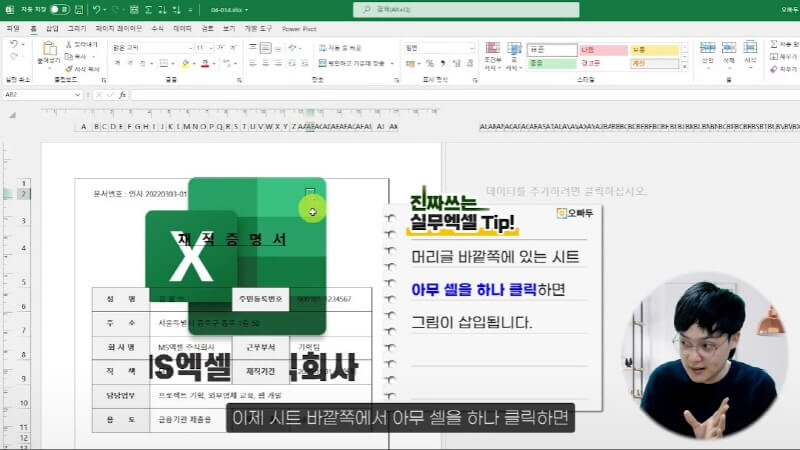Screen dimensions: 800x450
Task: Toggle middle vertical align
Action: (x=265, y=48)
